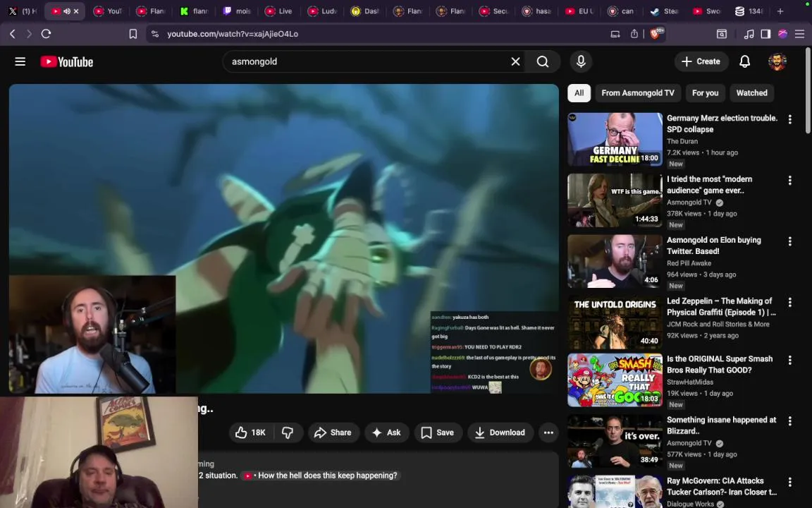Download the current video
The image size is (812, 508).
tap(500, 433)
